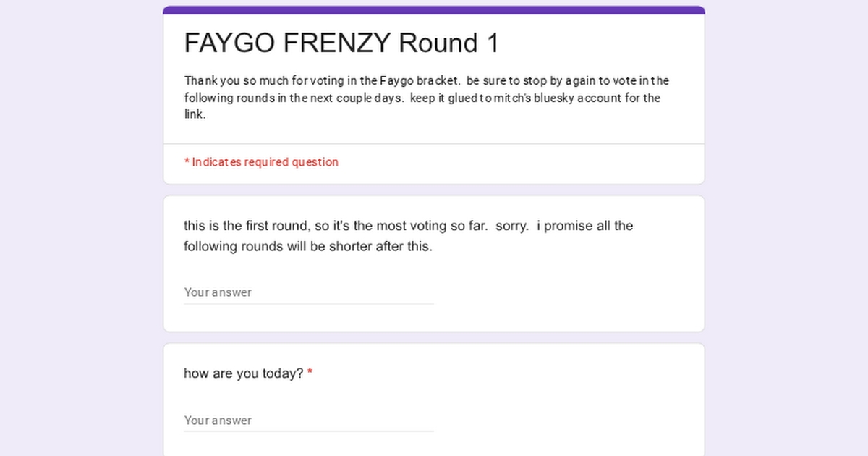
Task: Click the "FAYGO FRENZY Round 1" form title
Action: pos(341,43)
